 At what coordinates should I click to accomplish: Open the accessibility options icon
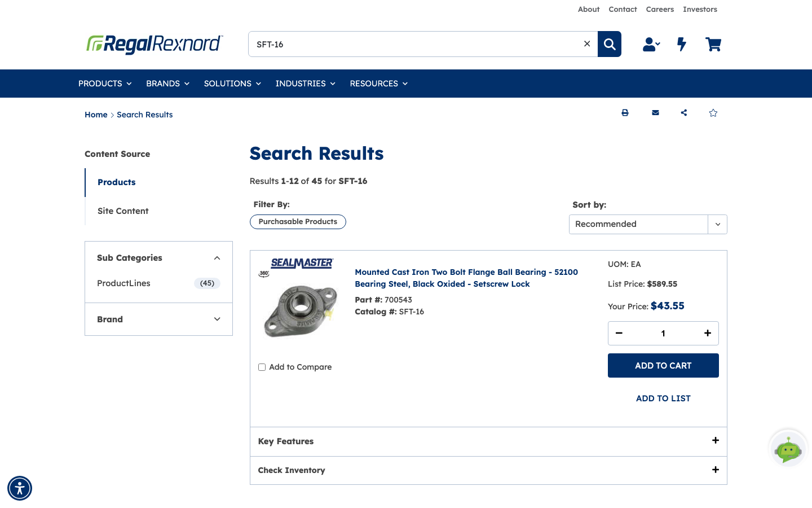click(20, 488)
